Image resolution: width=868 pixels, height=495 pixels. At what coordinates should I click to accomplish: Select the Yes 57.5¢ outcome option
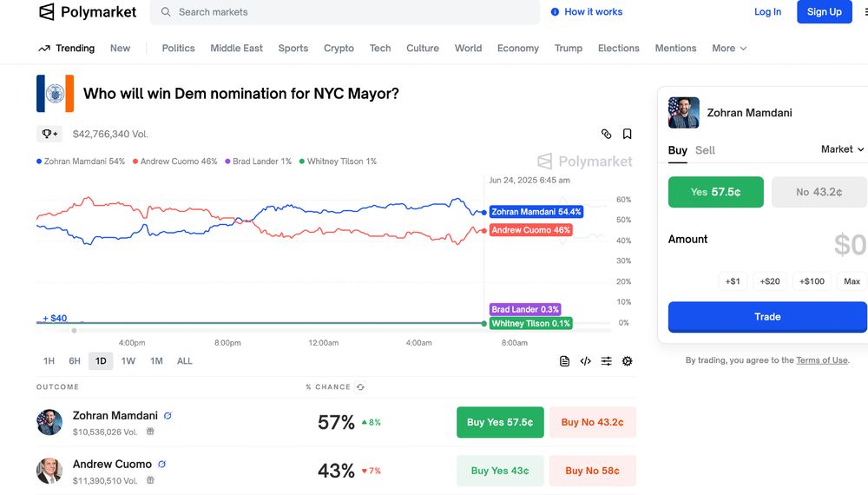click(715, 192)
